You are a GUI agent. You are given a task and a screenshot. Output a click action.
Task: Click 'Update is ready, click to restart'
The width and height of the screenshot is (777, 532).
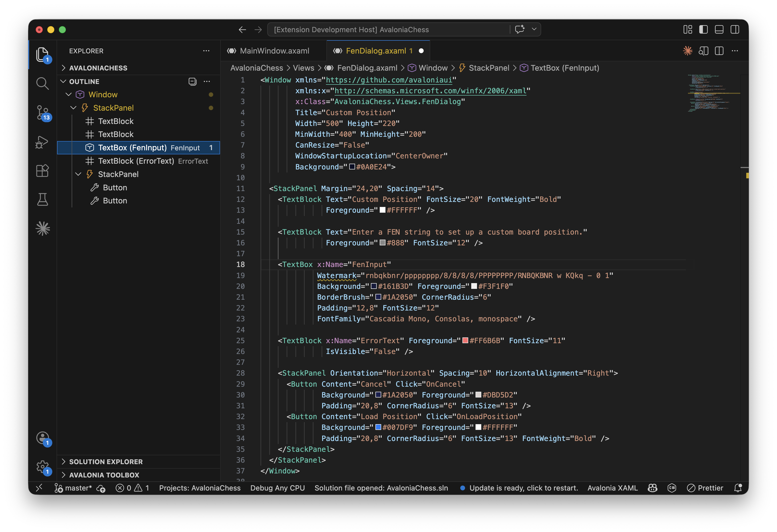click(x=524, y=488)
